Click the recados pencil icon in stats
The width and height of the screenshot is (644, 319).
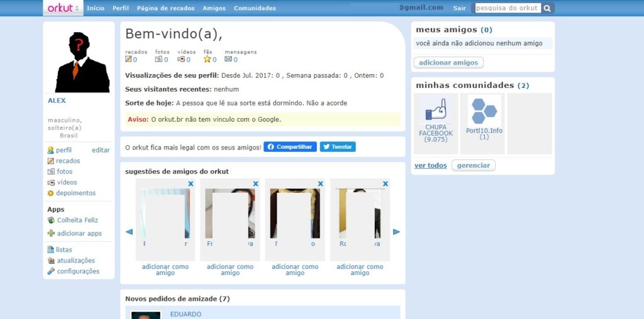[129, 60]
